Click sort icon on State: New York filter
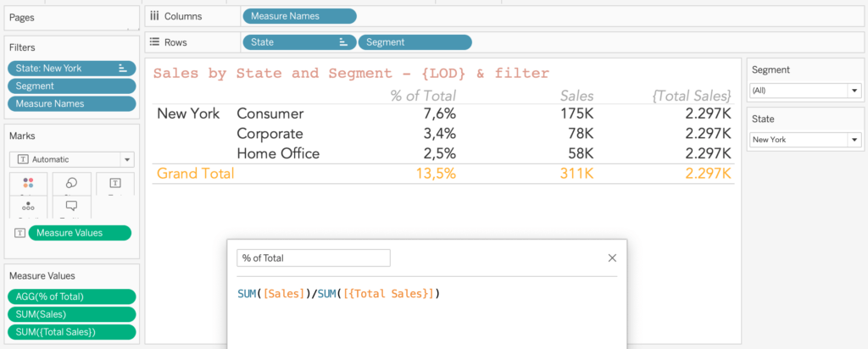Screen dimensions: 868x349 122,68
